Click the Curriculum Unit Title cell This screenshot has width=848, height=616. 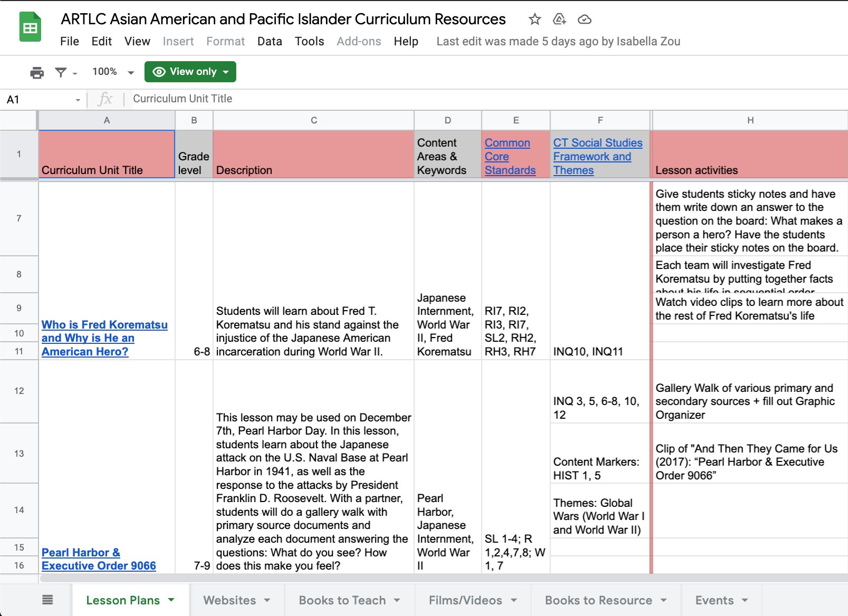pos(107,154)
